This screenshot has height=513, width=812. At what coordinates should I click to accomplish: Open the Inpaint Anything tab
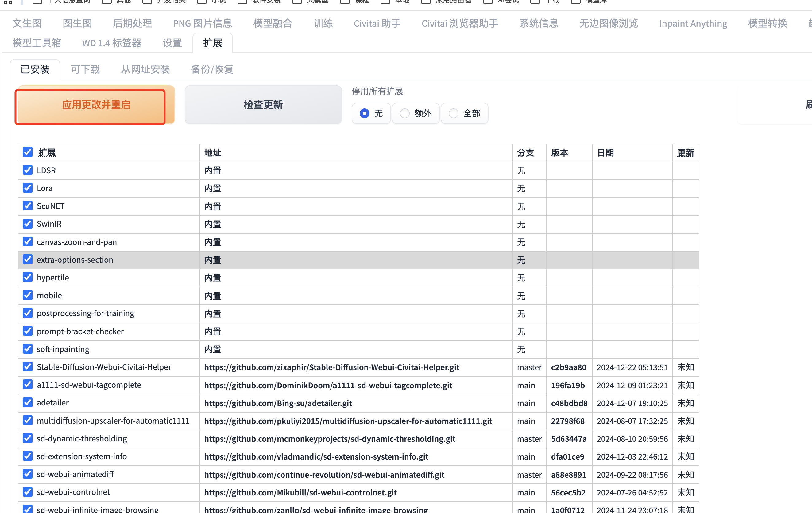click(x=693, y=23)
